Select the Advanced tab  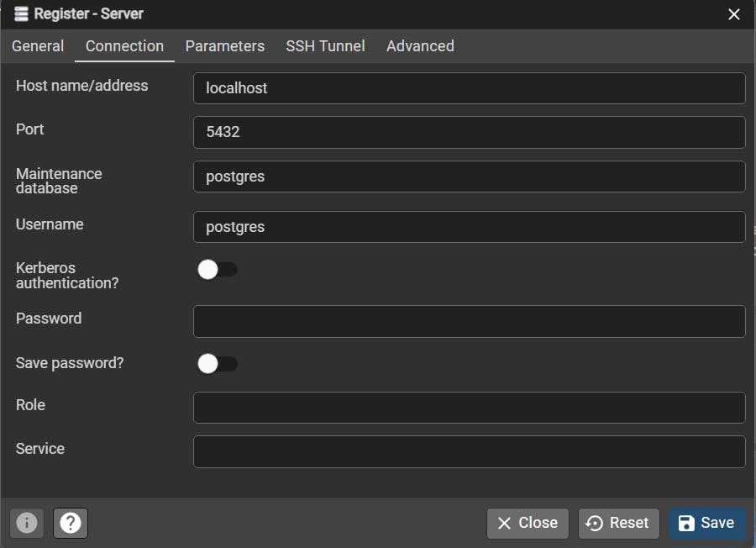[420, 46]
